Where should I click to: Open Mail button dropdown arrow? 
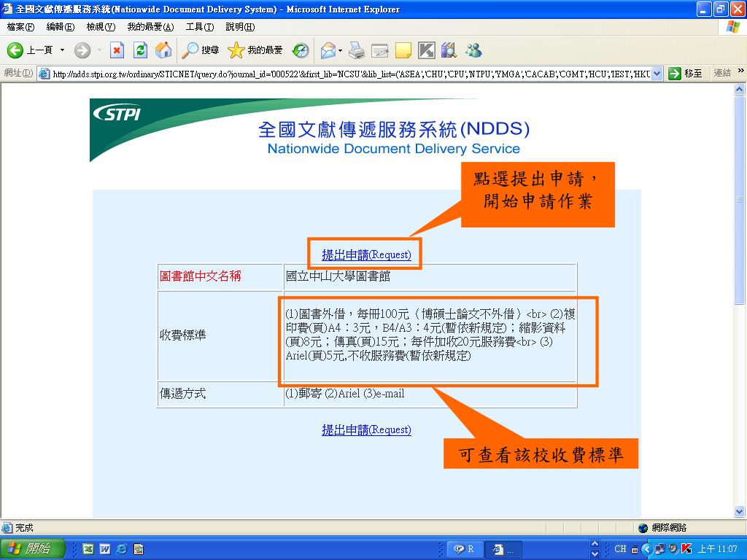coord(340,50)
